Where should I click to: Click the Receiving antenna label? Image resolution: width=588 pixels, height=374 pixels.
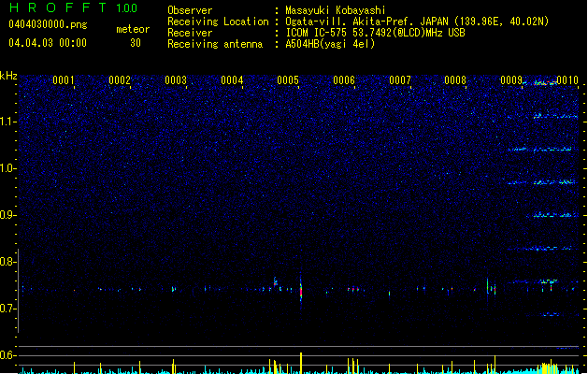click(x=215, y=44)
